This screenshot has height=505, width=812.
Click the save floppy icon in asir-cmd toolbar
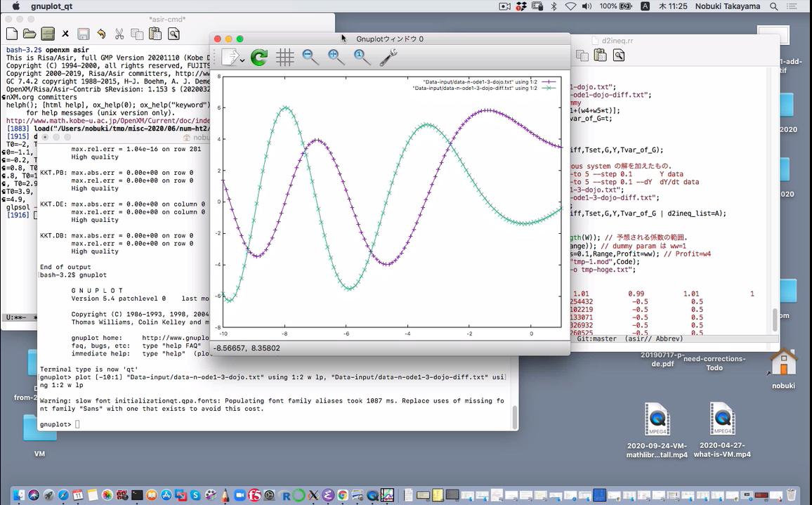pyautogui.click(x=83, y=34)
